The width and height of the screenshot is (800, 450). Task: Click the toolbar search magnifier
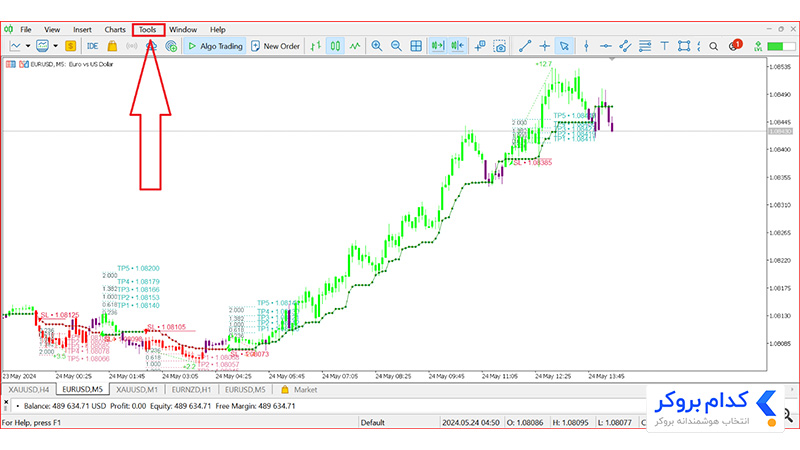[x=714, y=46]
